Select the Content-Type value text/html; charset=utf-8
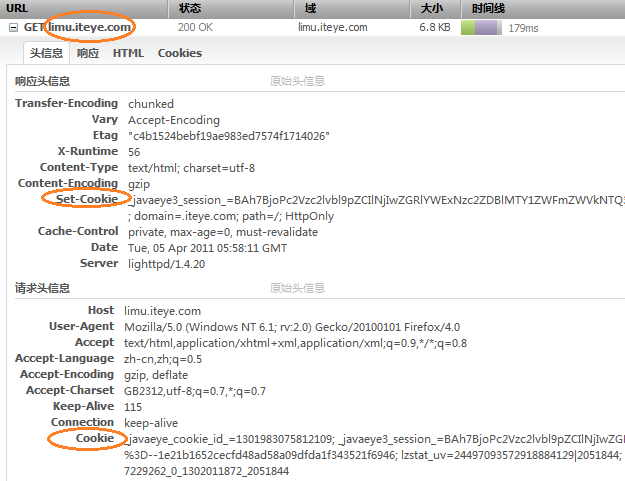The height and width of the screenshot is (481, 625). (x=191, y=168)
